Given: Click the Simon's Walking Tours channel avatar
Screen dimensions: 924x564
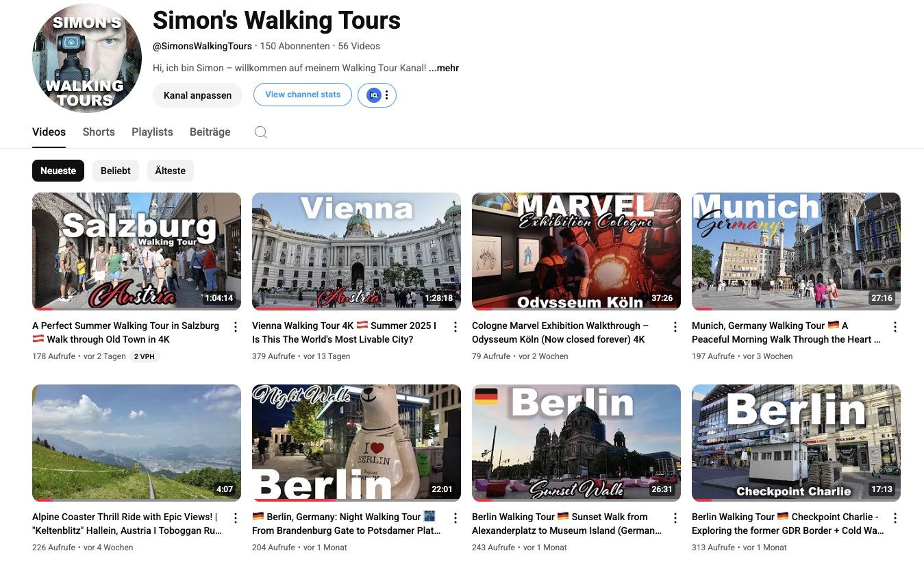Looking at the screenshot, I should click(86, 58).
